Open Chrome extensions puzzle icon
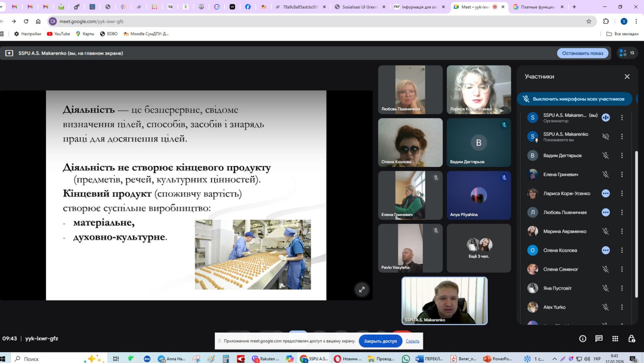Screen dimensions: 644x363 606,21
